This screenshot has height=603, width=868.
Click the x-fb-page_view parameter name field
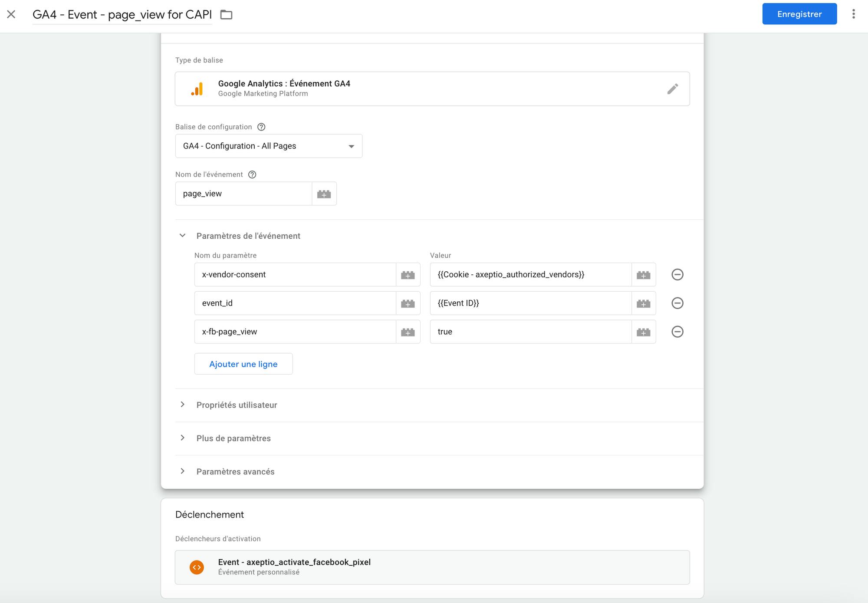[295, 332]
